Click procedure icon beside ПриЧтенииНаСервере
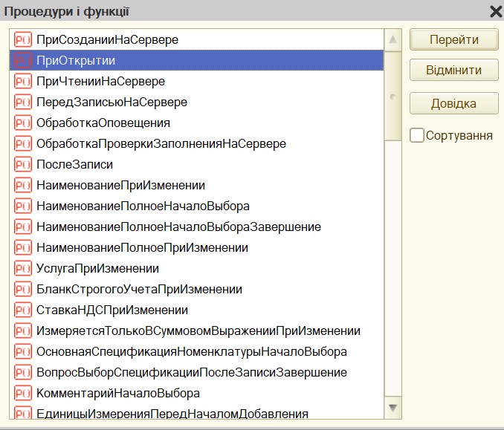 click(23, 81)
